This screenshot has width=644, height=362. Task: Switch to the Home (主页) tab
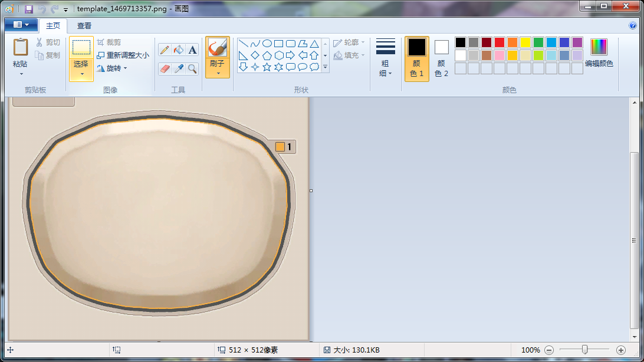53,26
